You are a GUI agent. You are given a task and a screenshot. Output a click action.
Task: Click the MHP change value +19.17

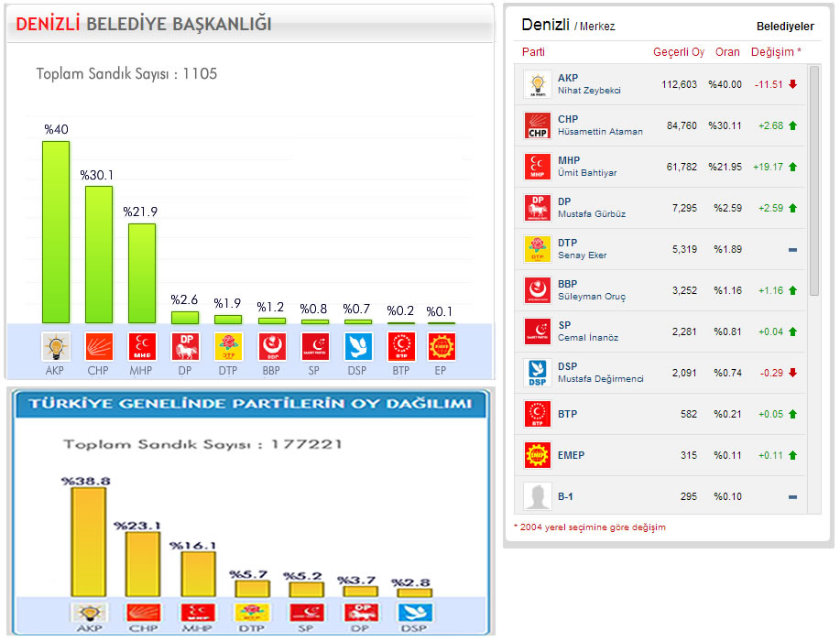[x=769, y=167]
